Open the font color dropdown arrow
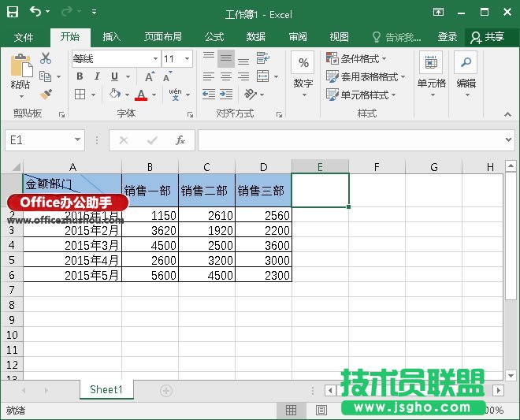 click(x=154, y=95)
